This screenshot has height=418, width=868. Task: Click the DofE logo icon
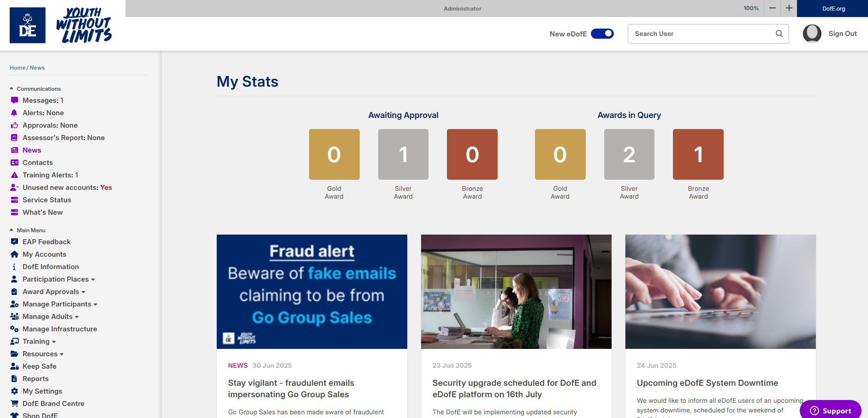pyautogui.click(x=28, y=25)
